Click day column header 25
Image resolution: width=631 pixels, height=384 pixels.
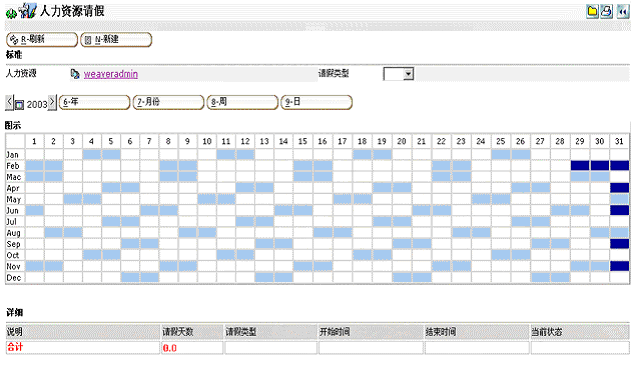(x=501, y=141)
